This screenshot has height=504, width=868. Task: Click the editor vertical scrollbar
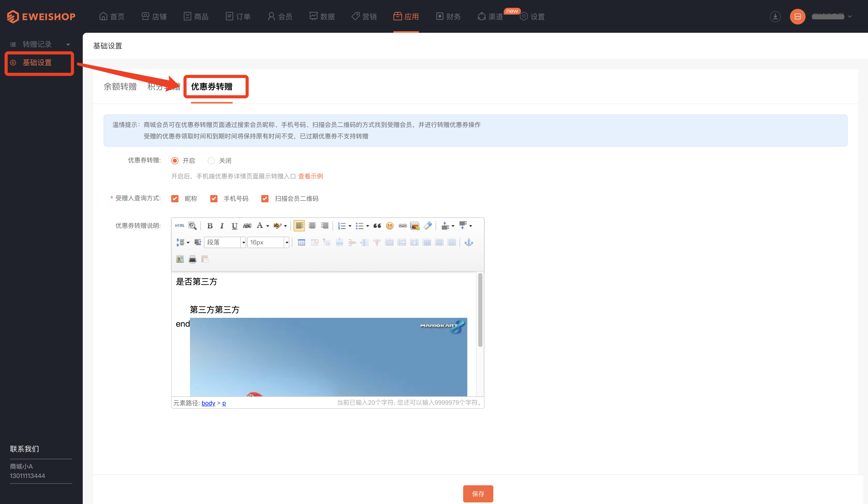coord(480,310)
